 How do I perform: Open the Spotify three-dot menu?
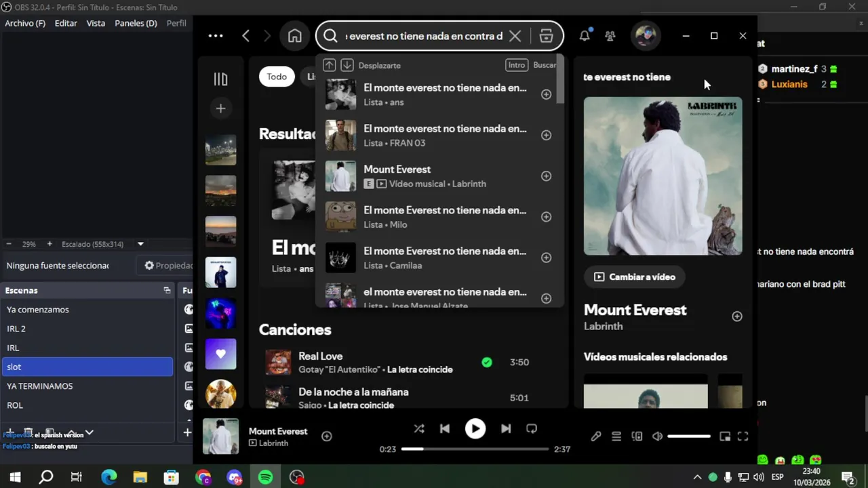point(216,36)
